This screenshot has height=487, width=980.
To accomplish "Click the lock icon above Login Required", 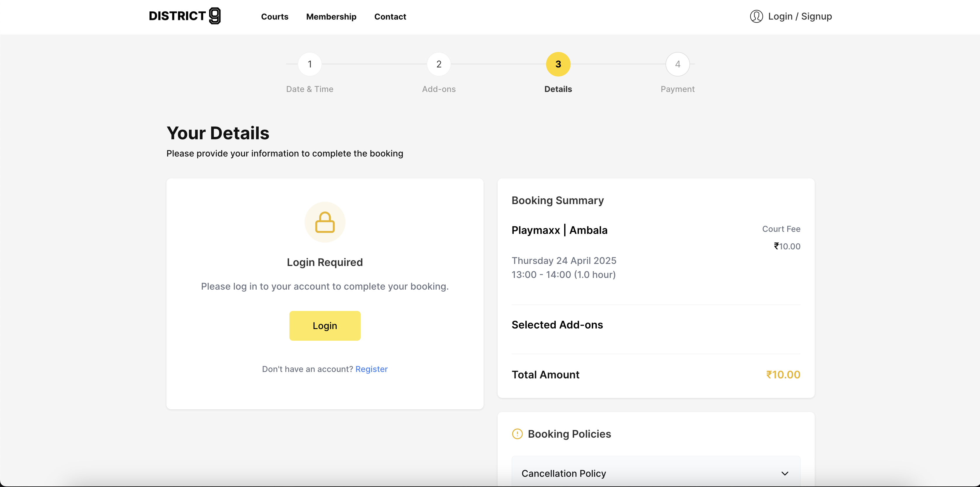I will click(325, 222).
